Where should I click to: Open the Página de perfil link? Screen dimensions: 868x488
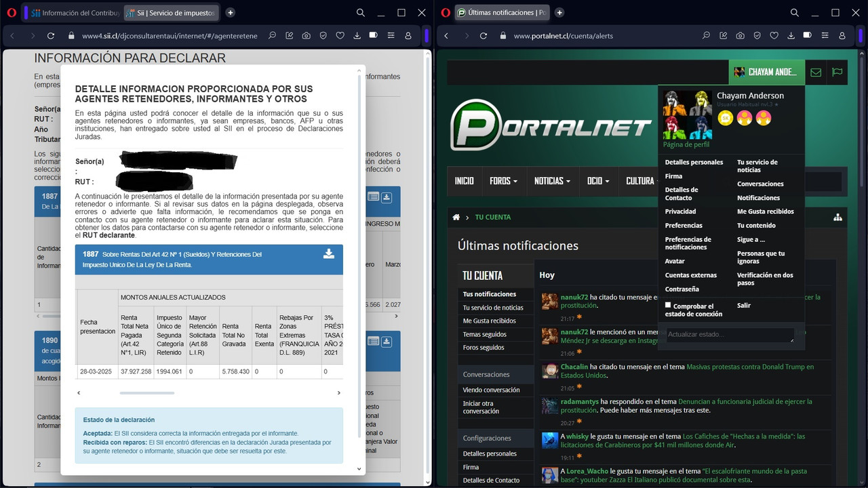(686, 144)
